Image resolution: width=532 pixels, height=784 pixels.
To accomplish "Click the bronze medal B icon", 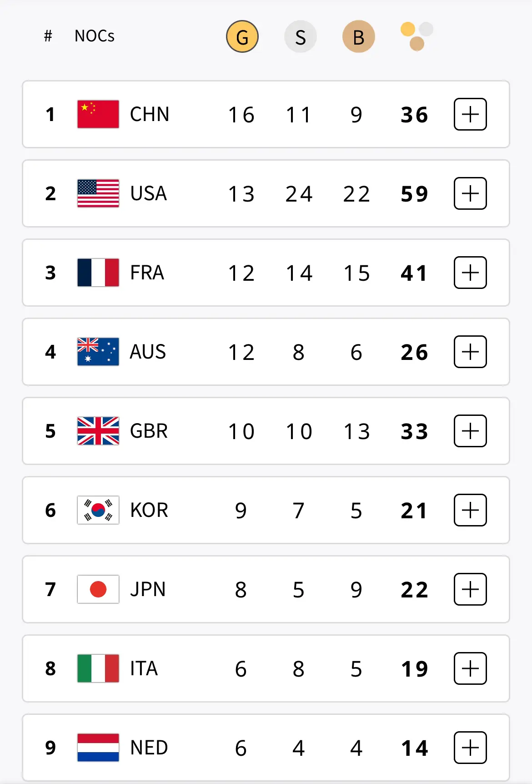I will [358, 36].
